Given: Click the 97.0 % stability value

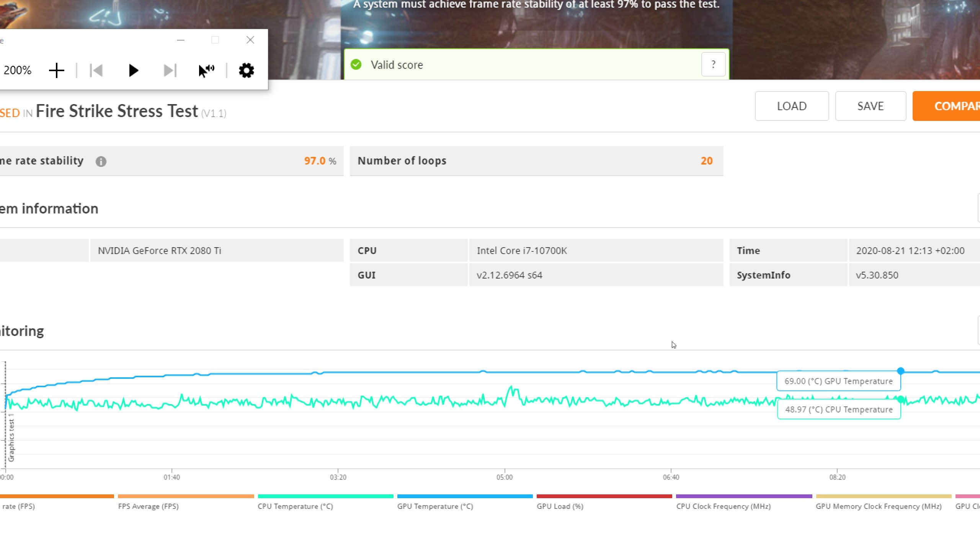Looking at the screenshot, I should [320, 161].
